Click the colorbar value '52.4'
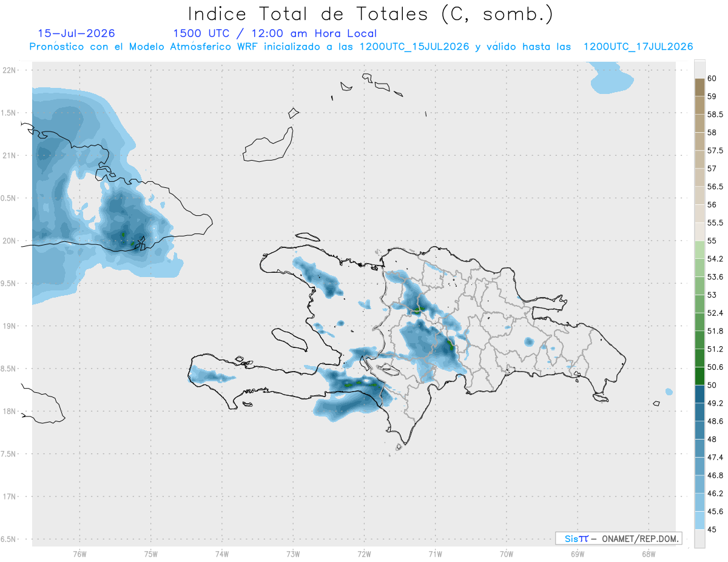 pyautogui.click(x=715, y=313)
